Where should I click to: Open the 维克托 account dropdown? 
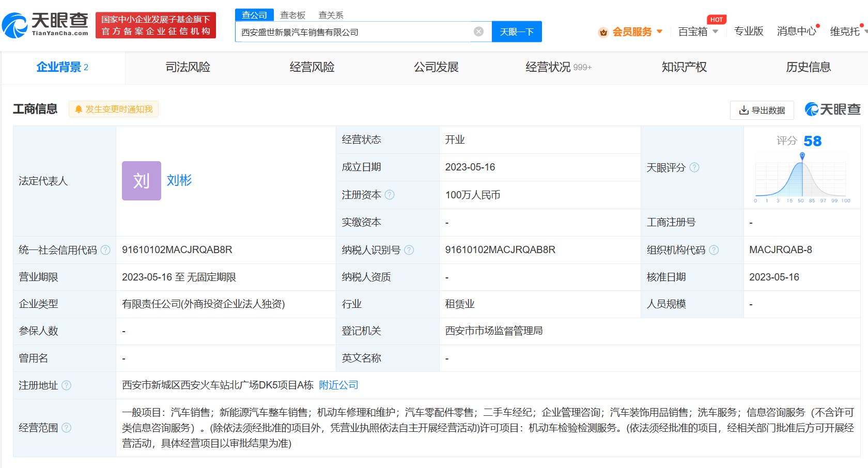tap(849, 32)
